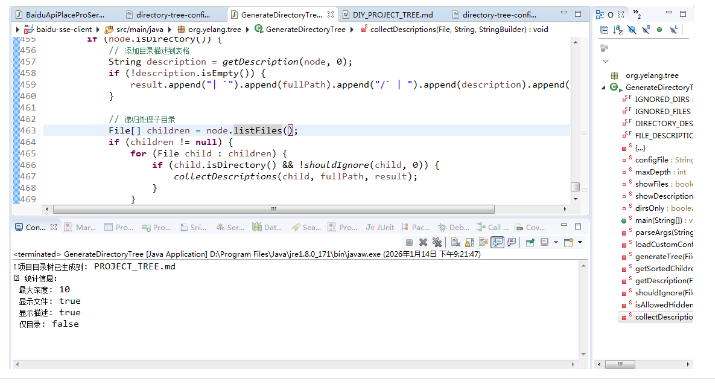
Task: Toggle alphabetical sort in Outline
Action: (618, 30)
